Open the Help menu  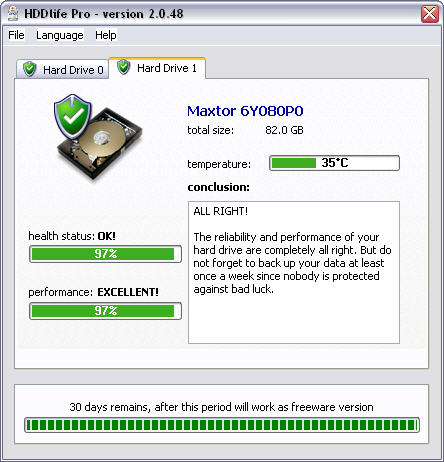coord(106,35)
